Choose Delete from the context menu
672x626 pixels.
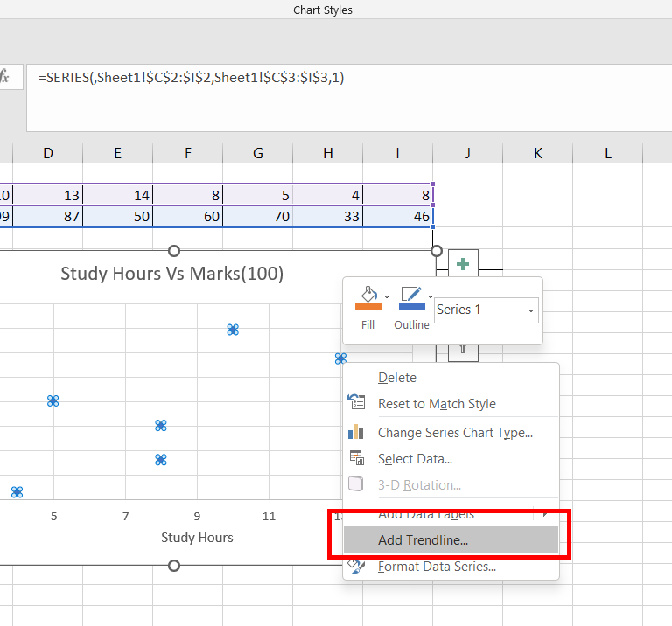(x=397, y=378)
